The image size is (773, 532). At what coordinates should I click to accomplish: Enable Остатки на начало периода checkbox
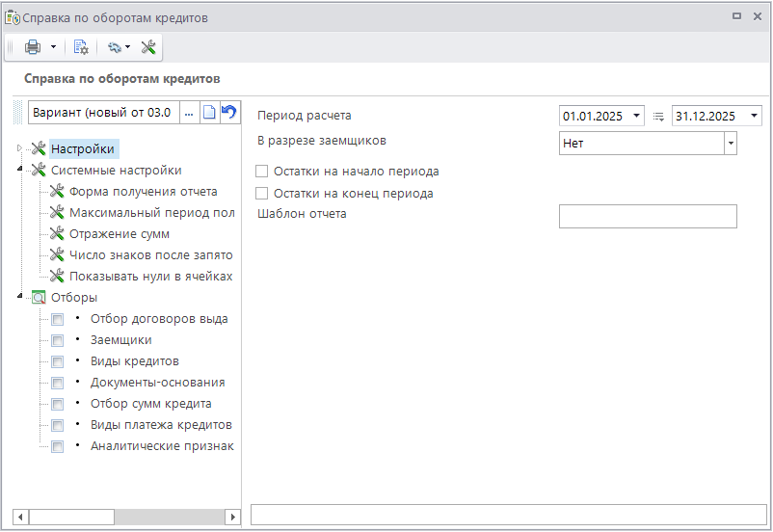pyautogui.click(x=262, y=172)
